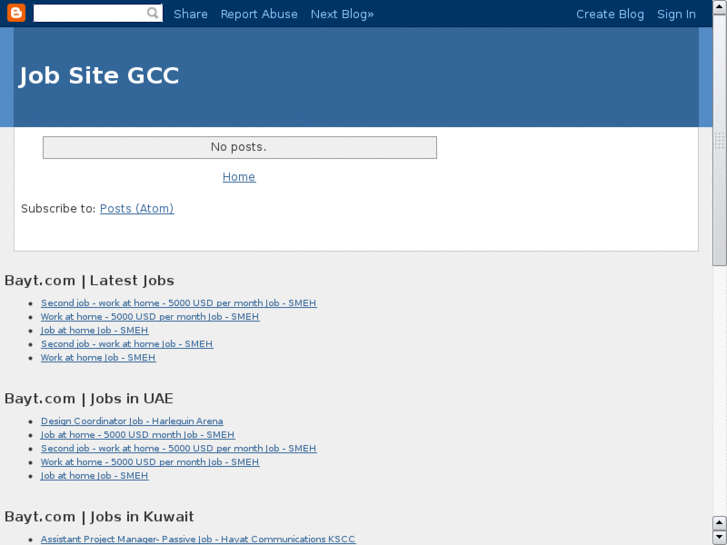Image resolution: width=727 pixels, height=545 pixels.
Task: Click Sign In in navbar
Action: 676,14
